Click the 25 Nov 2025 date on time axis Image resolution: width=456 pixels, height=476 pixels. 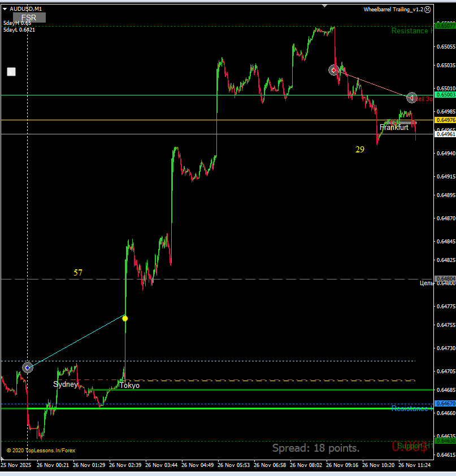click(16, 465)
